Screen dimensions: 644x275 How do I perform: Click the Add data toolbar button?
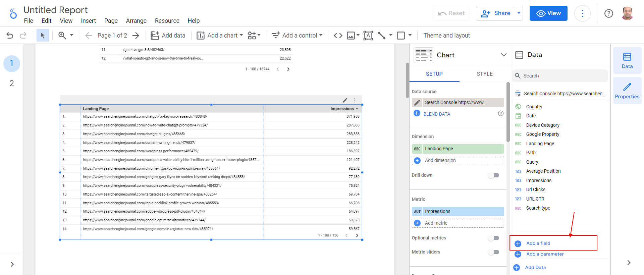[x=168, y=35]
